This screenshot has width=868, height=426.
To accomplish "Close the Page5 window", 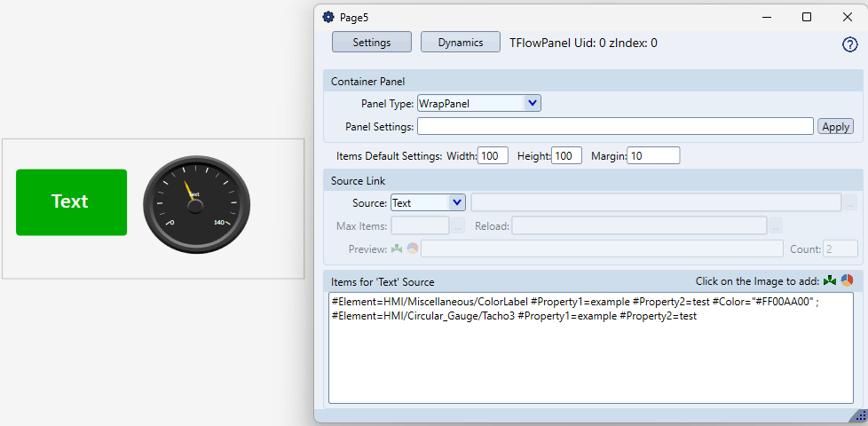I will point(847,17).
